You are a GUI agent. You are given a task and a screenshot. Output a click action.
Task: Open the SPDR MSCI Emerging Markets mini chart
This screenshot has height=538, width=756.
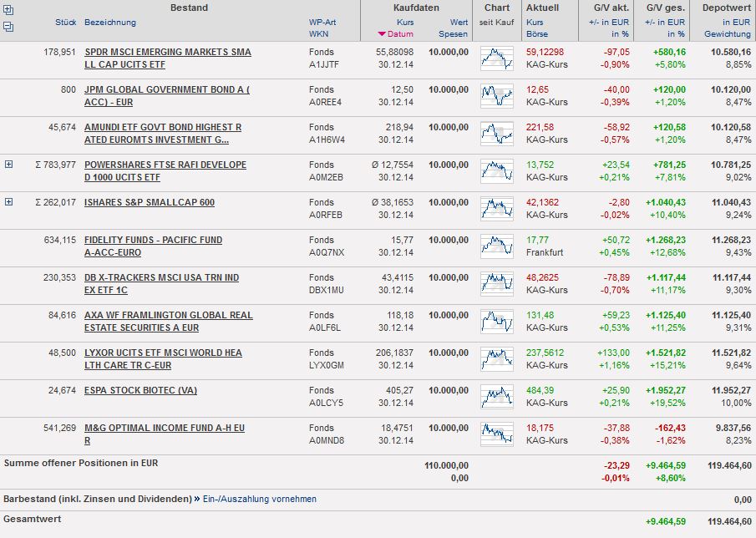497,58
